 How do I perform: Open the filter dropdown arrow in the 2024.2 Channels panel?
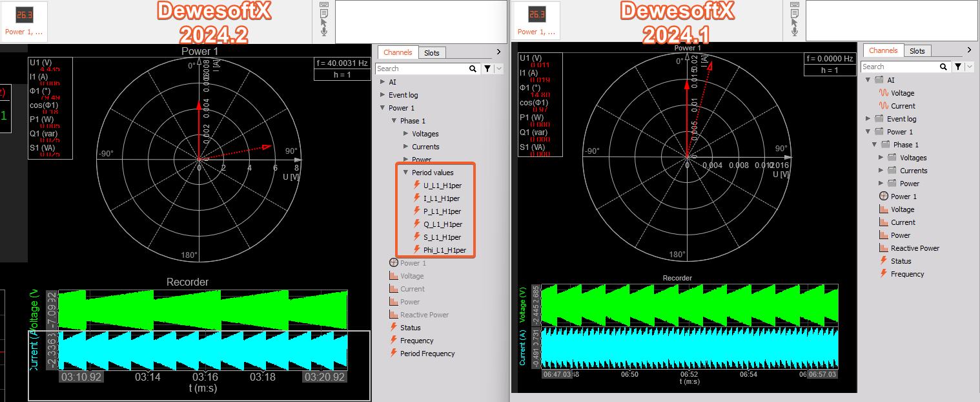point(499,69)
